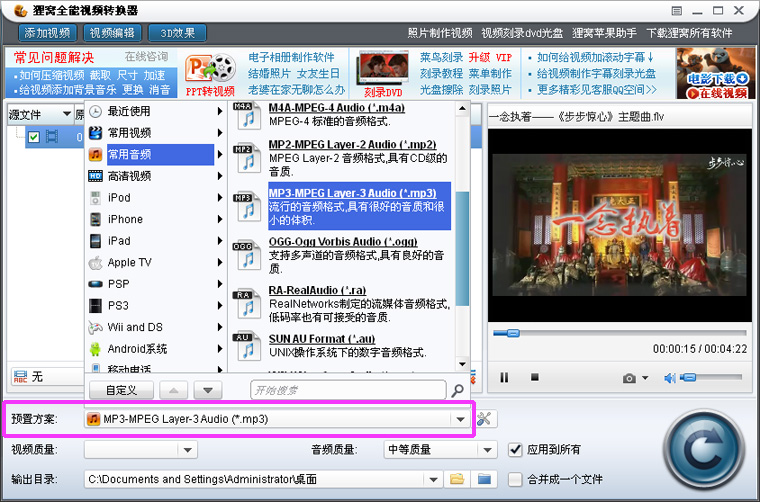The image size is (760, 502).
Task: Click the 自定义 button
Action: (x=122, y=390)
